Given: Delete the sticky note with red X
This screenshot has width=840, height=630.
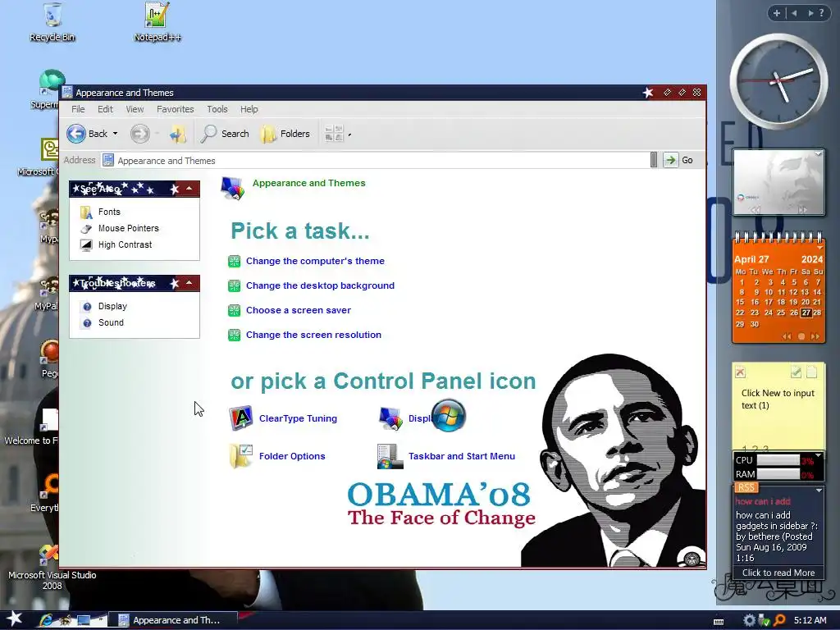Looking at the screenshot, I should point(741,372).
